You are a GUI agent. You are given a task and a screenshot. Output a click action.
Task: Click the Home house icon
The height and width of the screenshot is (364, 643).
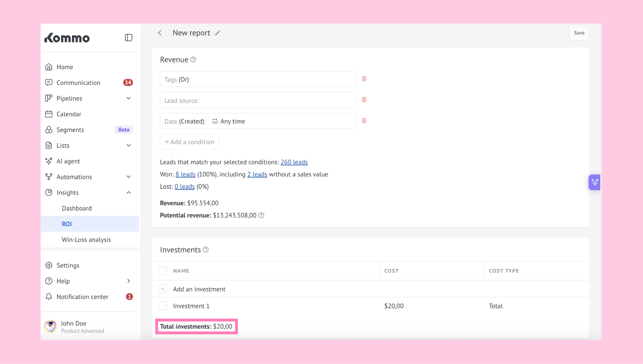(49, 67)
